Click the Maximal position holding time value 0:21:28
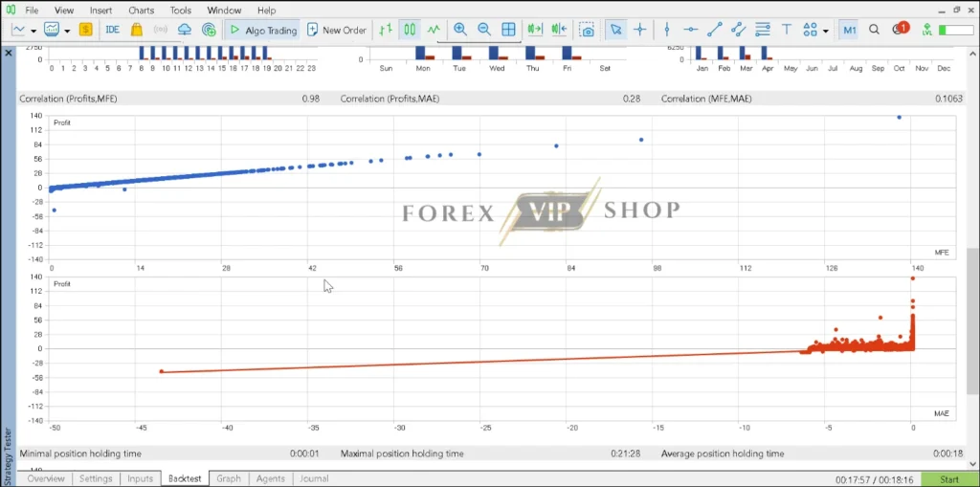Screen dimensions: 980x487 pos(626,454)
